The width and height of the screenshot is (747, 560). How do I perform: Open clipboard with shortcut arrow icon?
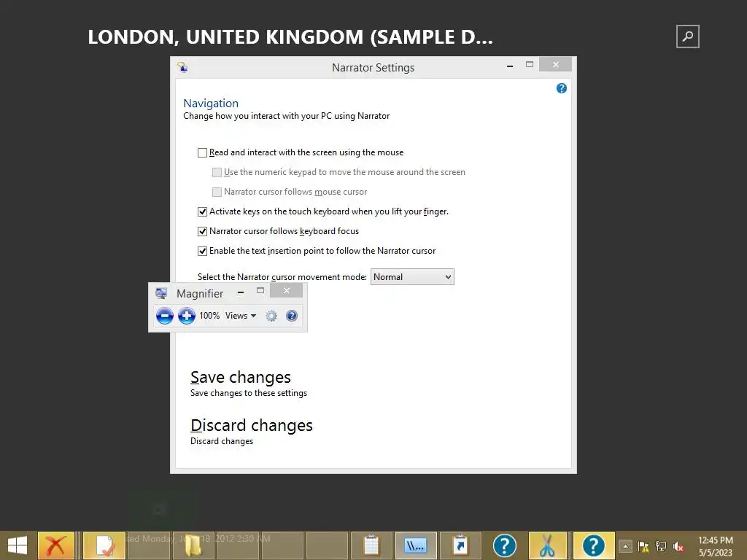460,545
